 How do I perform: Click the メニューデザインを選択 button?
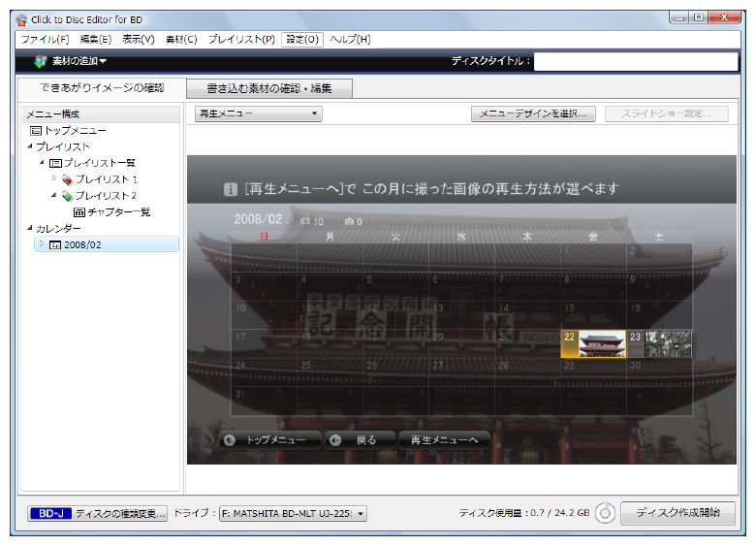[533, 113]
